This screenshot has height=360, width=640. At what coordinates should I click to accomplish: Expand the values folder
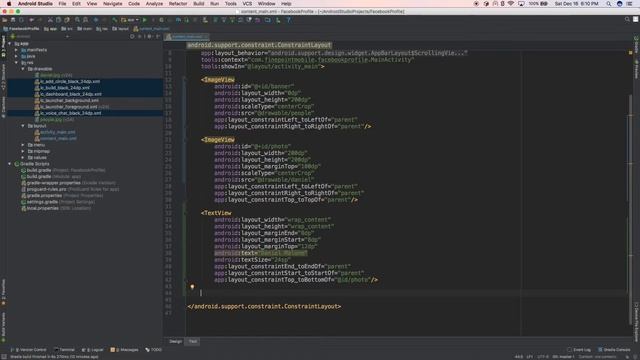pos(23,158)
